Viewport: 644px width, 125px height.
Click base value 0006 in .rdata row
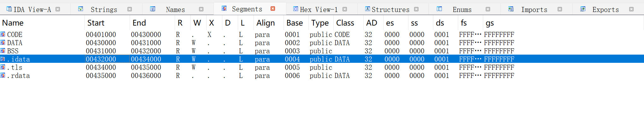292,75
